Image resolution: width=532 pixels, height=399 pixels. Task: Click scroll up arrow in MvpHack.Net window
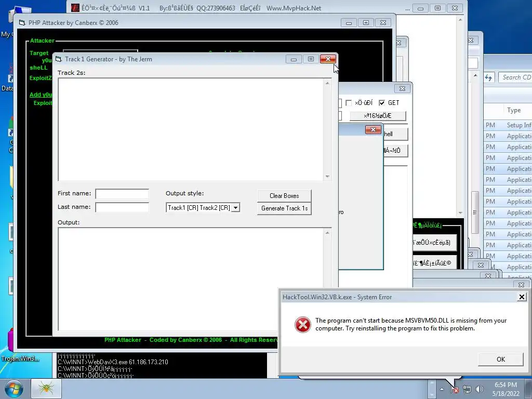(460, 20)
